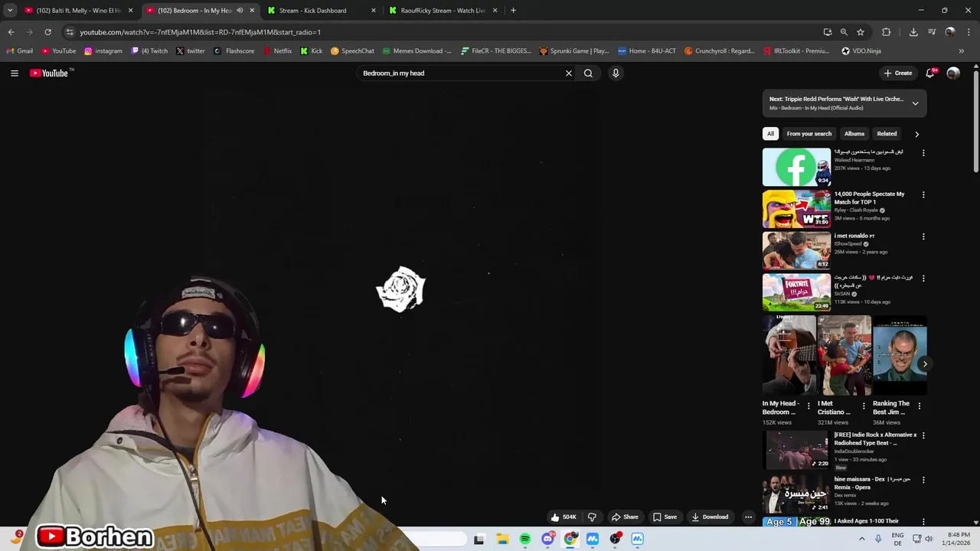Viewport: 980px width, 551px height.
Task: Open the Chrome tab search dropdown
Action: click(10, 11)
